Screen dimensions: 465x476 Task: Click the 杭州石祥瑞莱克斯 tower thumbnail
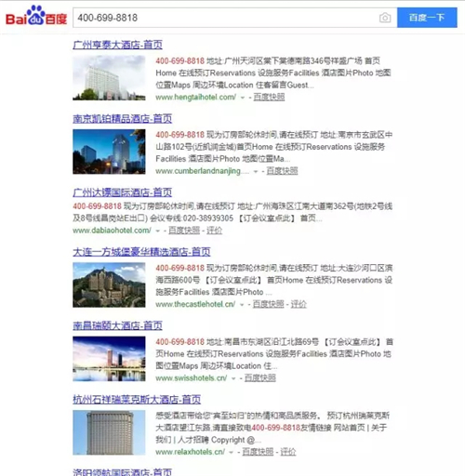point(109,432)
